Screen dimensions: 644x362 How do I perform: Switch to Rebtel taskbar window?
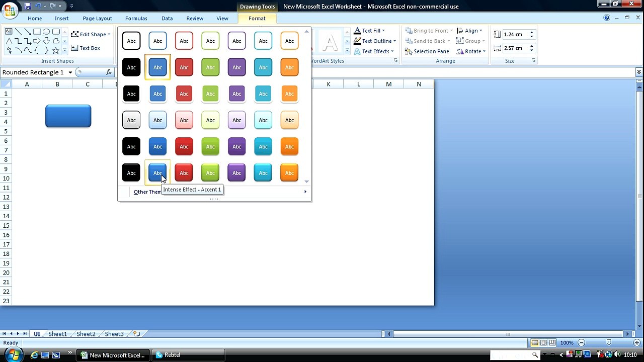pyautogui.click(x=188, y=355)
